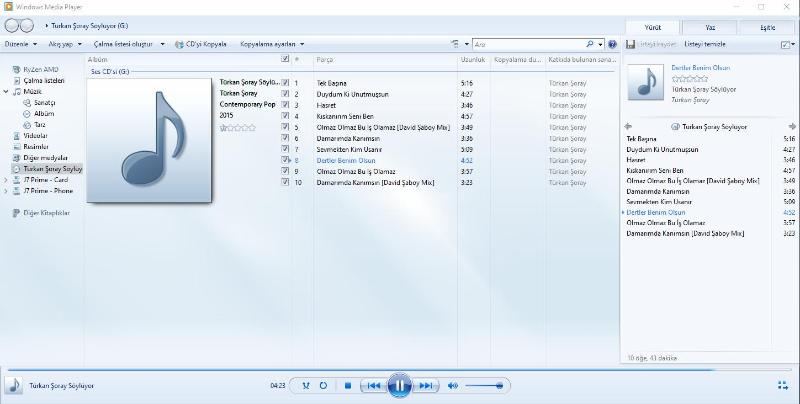Pause the current song
The image size is (800, 404).
(x=399, y=386)
